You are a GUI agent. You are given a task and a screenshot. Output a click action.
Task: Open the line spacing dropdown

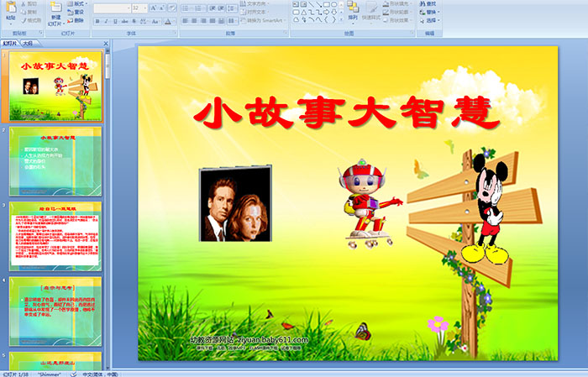(x=232, y=8)
